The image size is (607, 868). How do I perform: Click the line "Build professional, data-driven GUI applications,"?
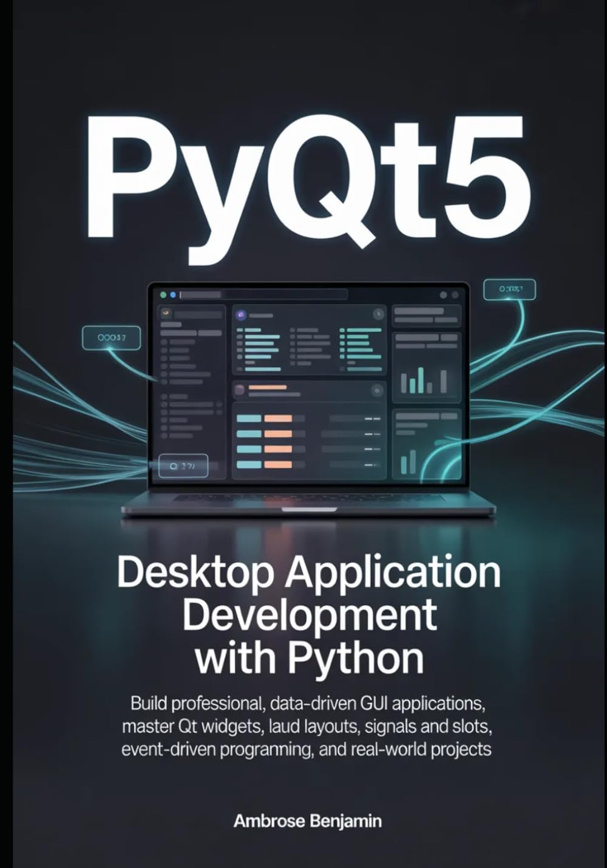click(x=309, y=704)
